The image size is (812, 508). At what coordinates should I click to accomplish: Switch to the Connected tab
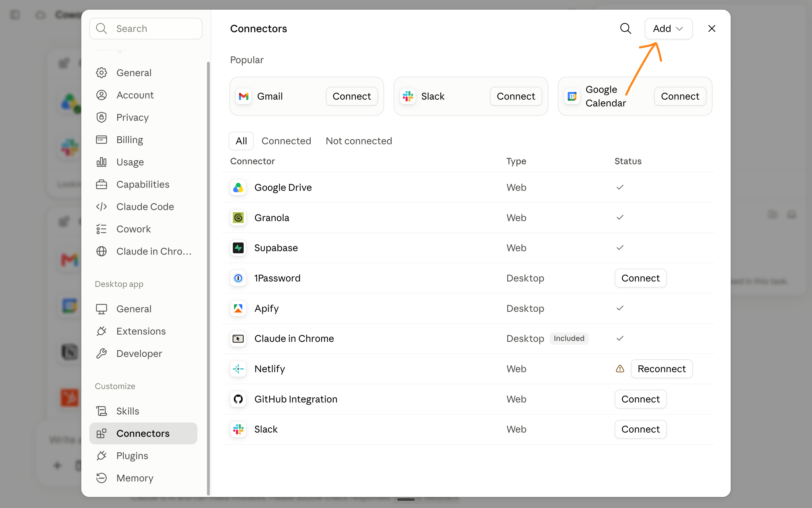click(286, 141)
